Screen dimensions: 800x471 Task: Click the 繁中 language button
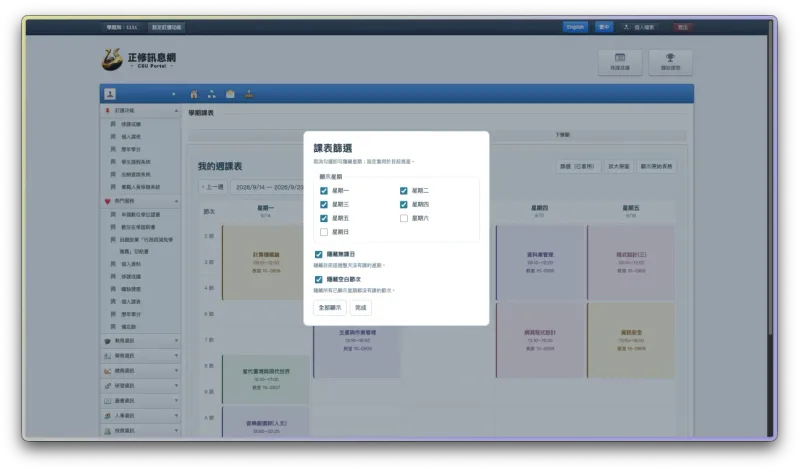pyautogui.click(x=604, y=27)
